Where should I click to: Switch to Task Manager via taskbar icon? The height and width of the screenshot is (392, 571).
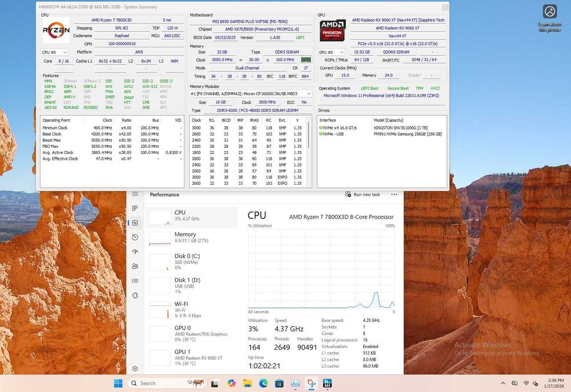tap(295, 383)
